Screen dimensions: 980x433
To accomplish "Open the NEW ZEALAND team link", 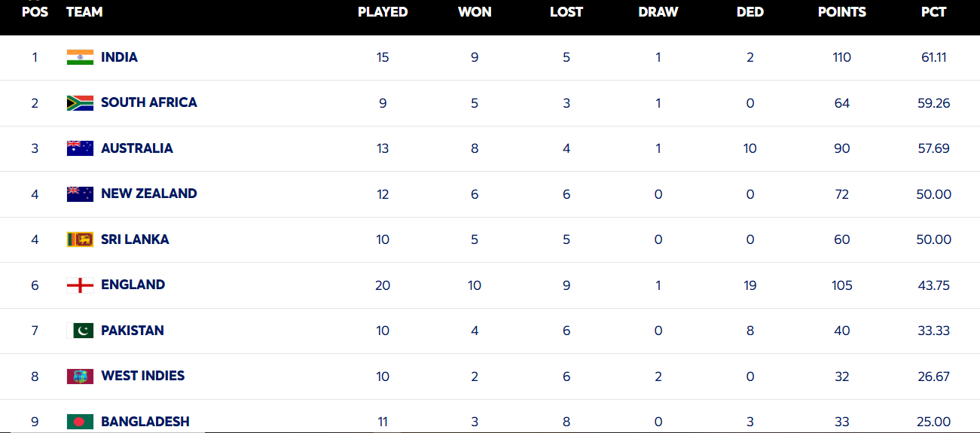I will point(148,194).
